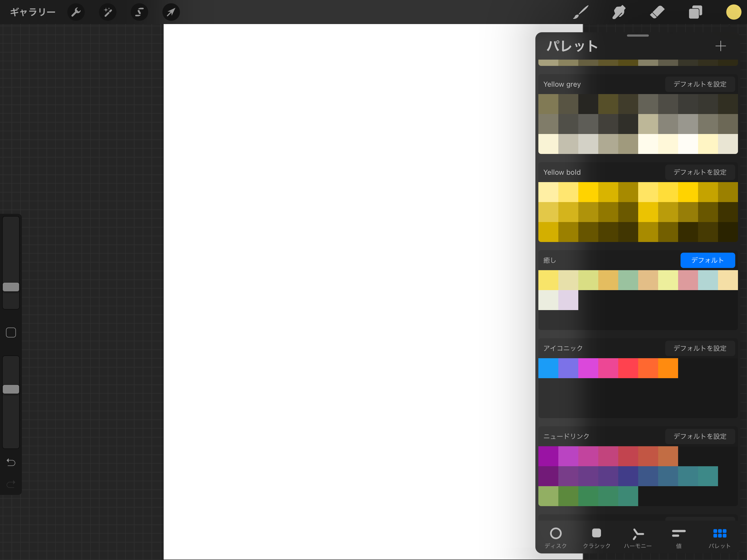Toggle the square modify button on sidebar
The height and width of the screenshot is (560, 747).
click(x=11, y=333)
